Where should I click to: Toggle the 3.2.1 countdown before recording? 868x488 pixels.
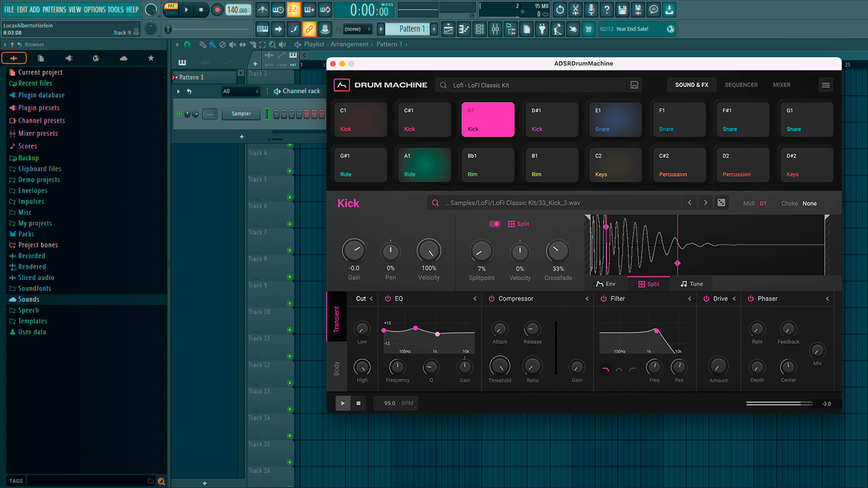pos(294,10)
